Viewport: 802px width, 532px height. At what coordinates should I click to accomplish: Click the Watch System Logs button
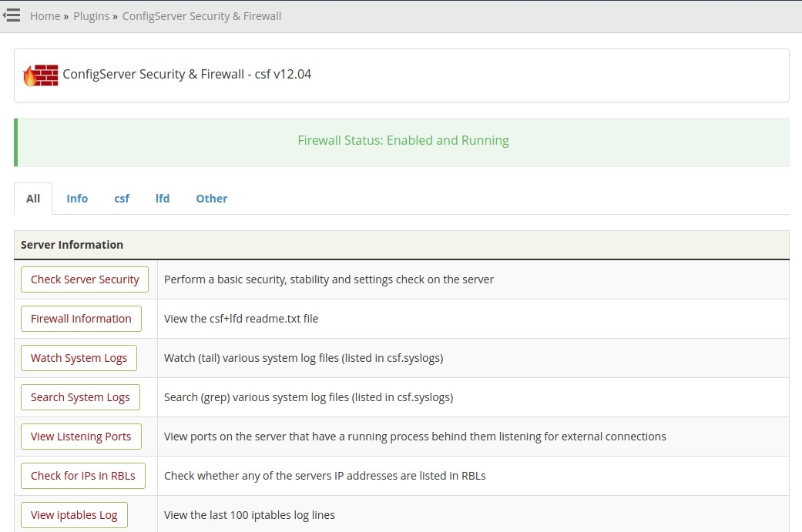click(x=79, y=358)
